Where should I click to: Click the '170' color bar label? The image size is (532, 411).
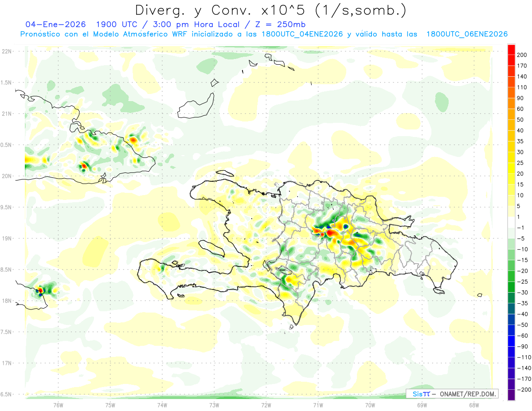pyautogui.click(x=522, y=66)
